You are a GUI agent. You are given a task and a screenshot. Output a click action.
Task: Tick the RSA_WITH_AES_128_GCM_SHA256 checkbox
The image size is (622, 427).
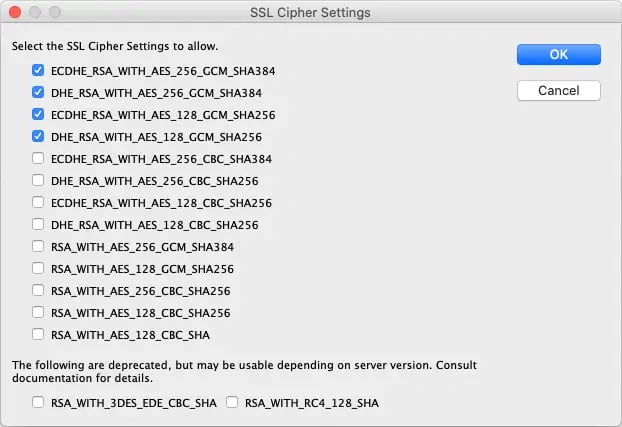tap(38, 269)
